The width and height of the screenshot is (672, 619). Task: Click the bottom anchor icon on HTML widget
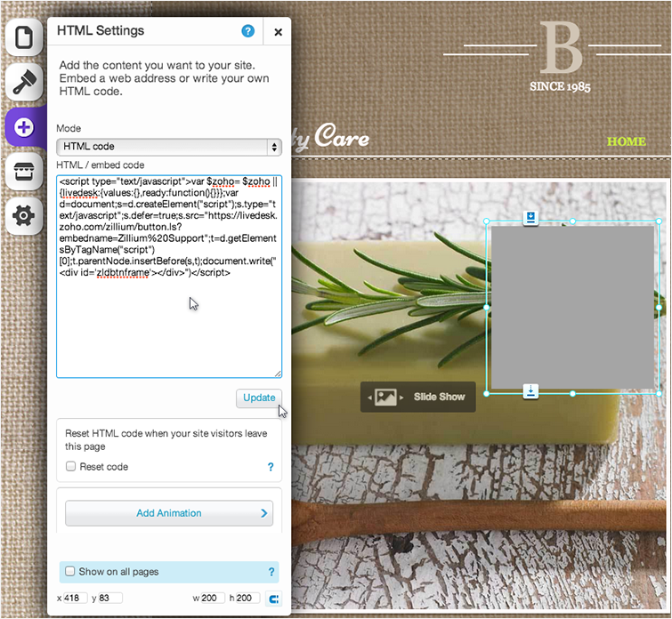530,390
